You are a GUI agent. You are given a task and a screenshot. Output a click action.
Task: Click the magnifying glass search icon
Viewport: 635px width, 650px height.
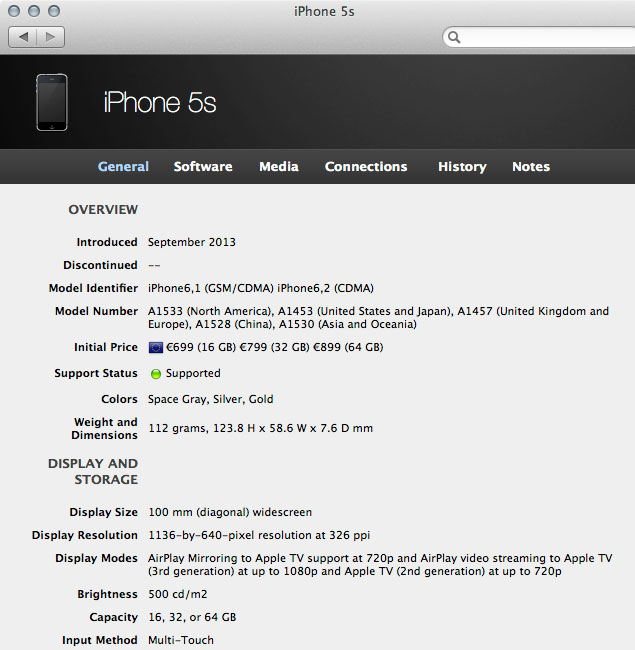454,37
